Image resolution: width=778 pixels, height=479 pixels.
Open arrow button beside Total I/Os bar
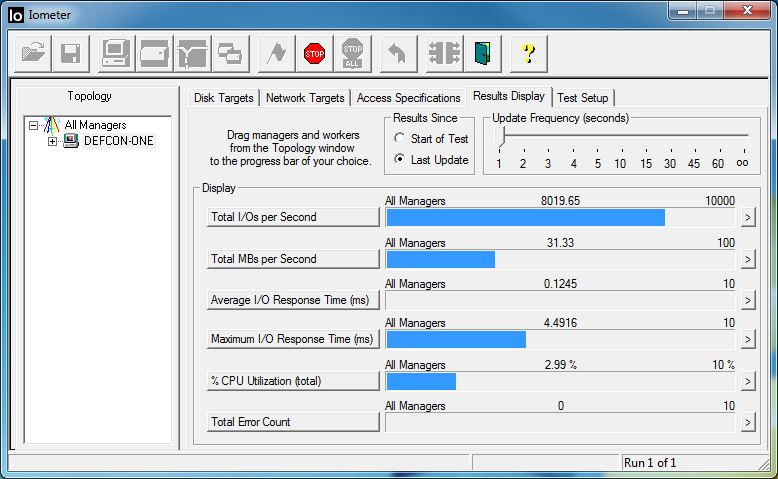[746, 218]
